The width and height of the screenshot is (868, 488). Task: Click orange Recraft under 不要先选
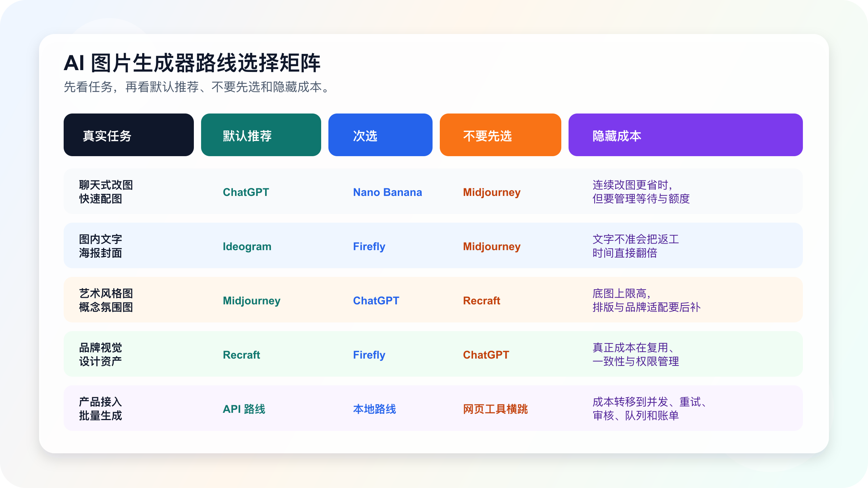click(481, 300)
